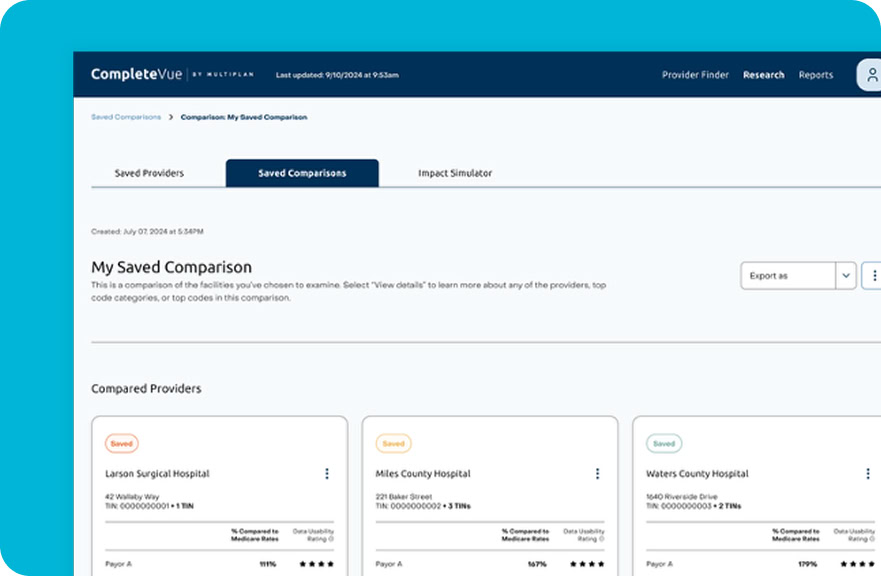The height and width of the screenshot is (576, 881).
Task: Click the star rating in Miles County Payor A row
Action: coord(587,564)
